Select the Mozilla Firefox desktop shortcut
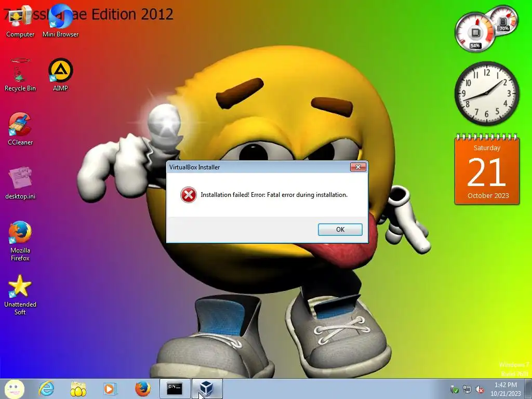Viewport: 532px width, 399px height. (20, 241)
